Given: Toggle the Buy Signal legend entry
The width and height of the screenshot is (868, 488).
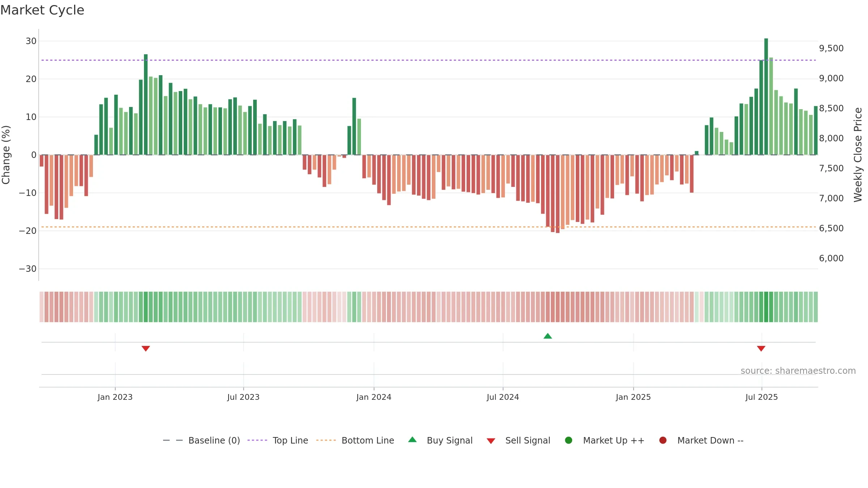Looking at the screenshot, I should click(440, 440).
